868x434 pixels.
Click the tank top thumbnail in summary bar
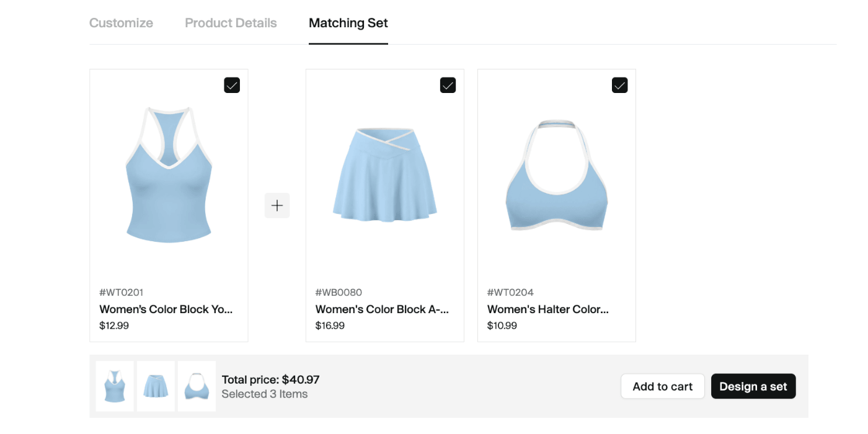[115, 386]
